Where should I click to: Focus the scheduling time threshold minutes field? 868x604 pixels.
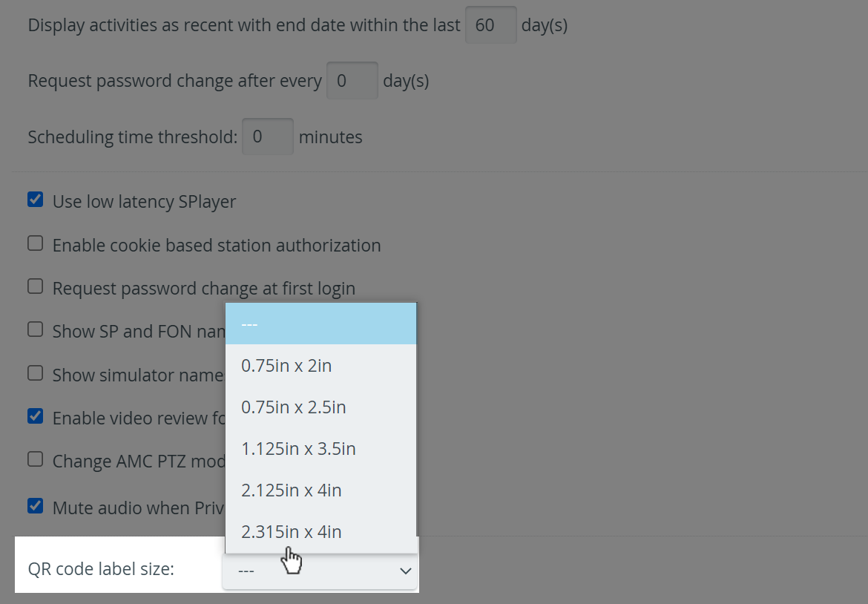click(267, 137)
